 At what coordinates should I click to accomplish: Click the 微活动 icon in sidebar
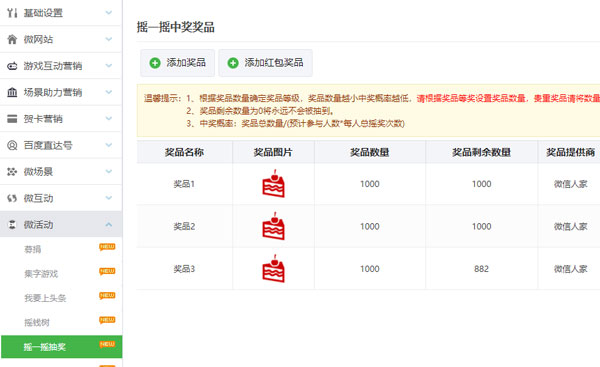(12, 224)
